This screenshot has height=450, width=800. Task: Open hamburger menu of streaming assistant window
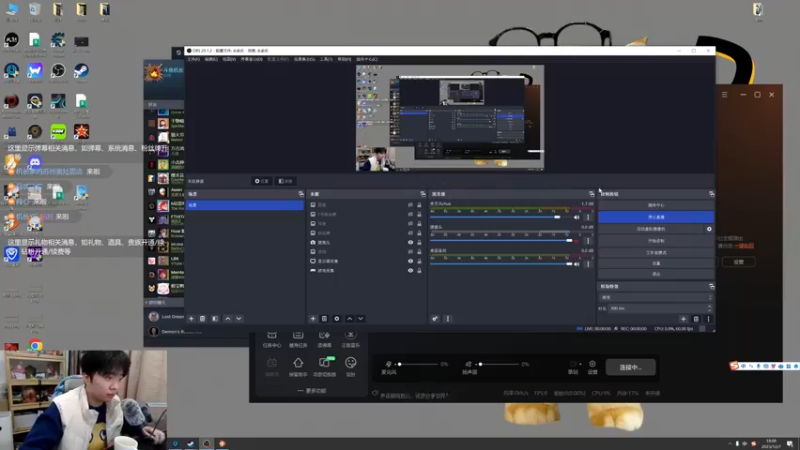tap(724, 94)
